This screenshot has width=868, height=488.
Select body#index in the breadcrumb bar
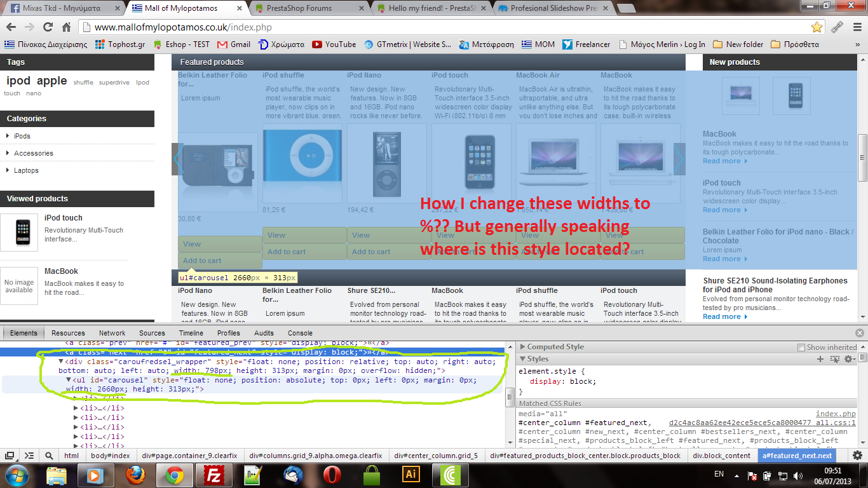pyautogui.click(x=111, y=456)
